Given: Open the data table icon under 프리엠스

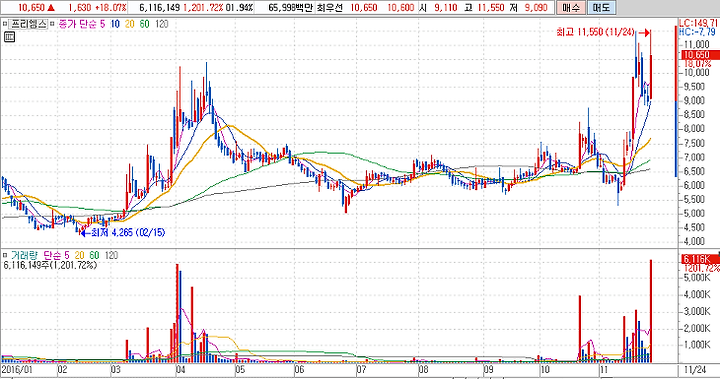Looking at the screenshot, I should coord(9,37).
